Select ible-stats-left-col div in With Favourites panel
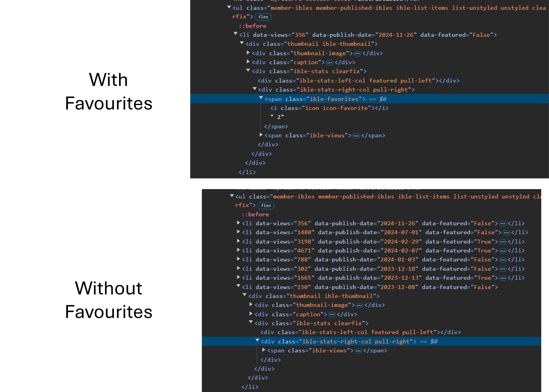The width and height of the screenshot is (549, 392). (x=359, y=81)
